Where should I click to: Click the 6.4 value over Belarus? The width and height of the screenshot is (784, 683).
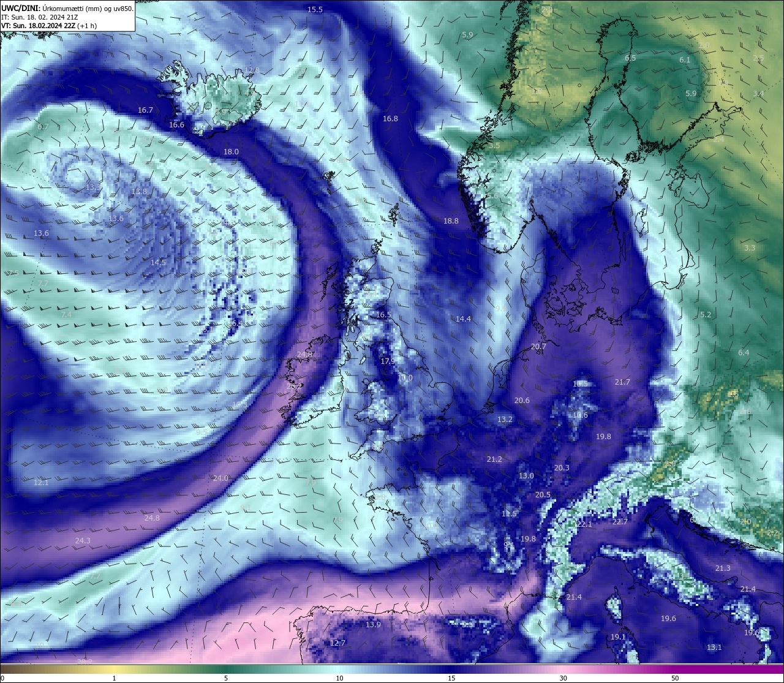[x=744, y=352]
